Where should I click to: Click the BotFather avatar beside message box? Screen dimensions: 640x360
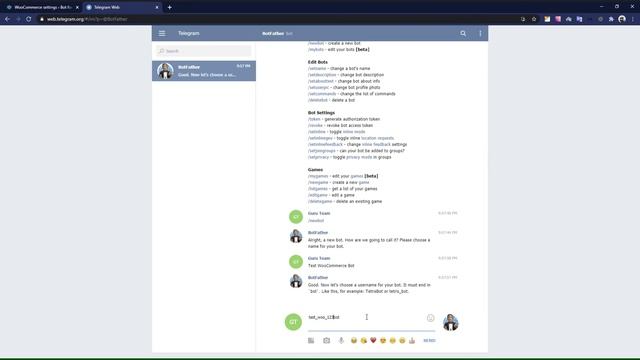point(451,322)
